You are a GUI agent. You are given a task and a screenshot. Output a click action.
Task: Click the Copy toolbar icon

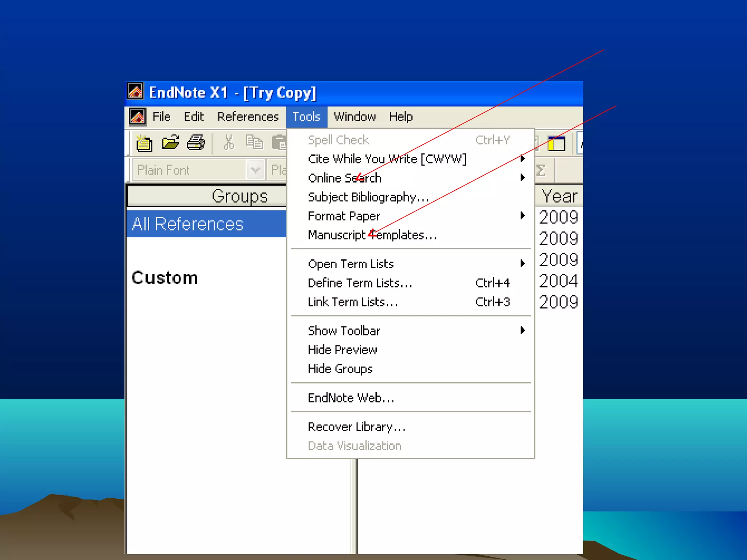[254, 143]
